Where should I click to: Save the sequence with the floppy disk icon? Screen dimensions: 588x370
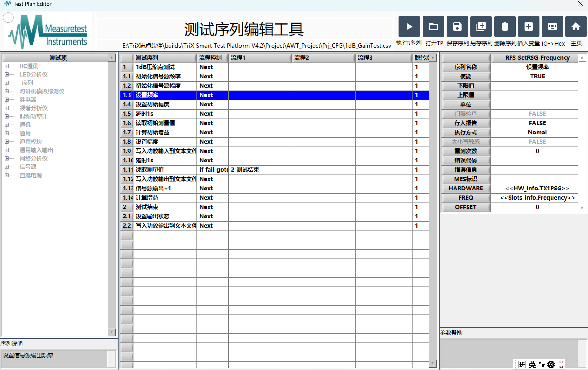click(x=457, y=27)
